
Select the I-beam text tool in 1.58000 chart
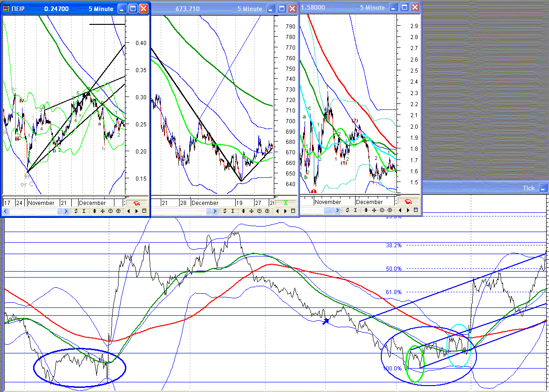(356, 210)
